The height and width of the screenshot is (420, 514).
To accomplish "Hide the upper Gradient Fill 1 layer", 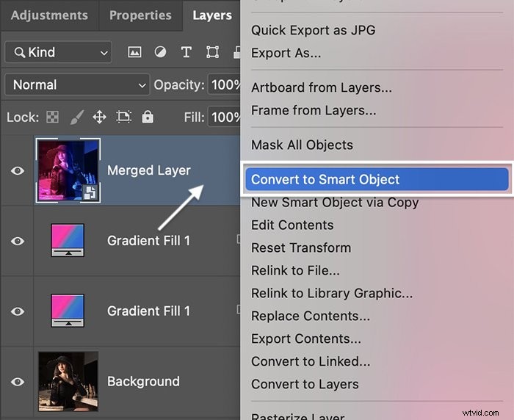I will (18, 241).
